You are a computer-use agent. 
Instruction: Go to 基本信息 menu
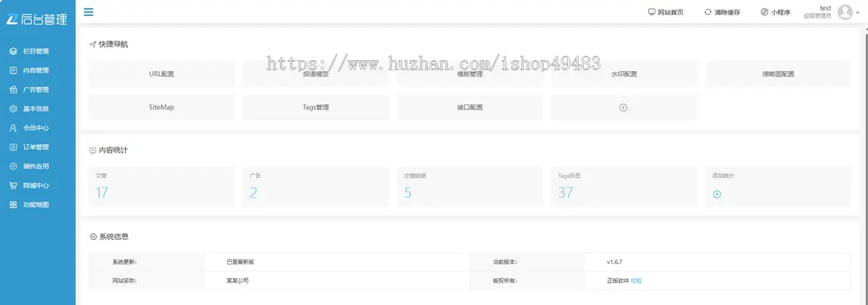tap(38, 109)
